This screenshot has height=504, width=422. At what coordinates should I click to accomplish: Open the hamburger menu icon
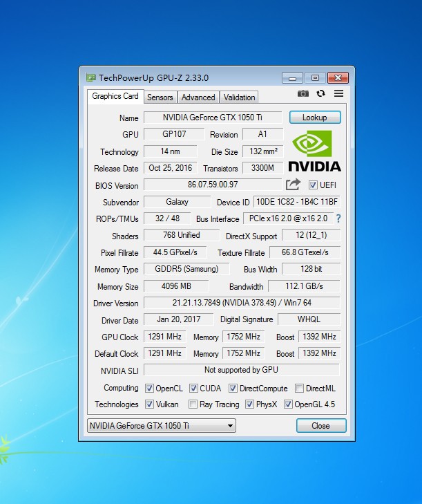(x=338, y=93)
